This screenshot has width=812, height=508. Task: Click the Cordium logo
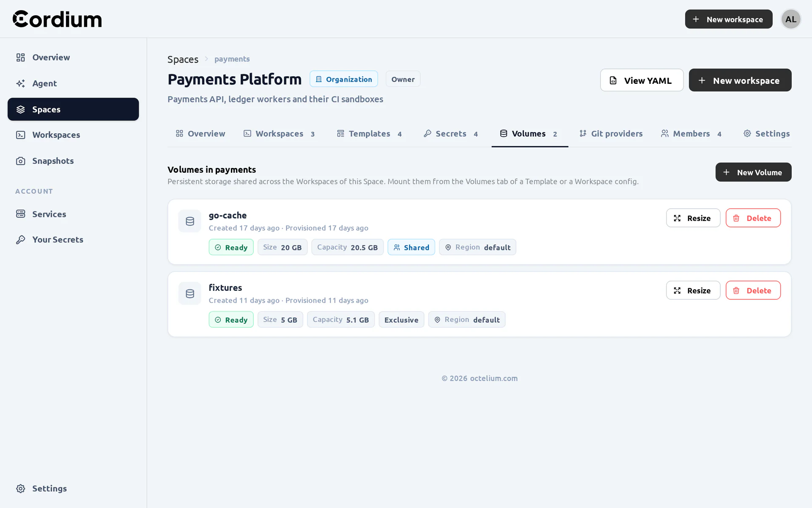(57, 19)
